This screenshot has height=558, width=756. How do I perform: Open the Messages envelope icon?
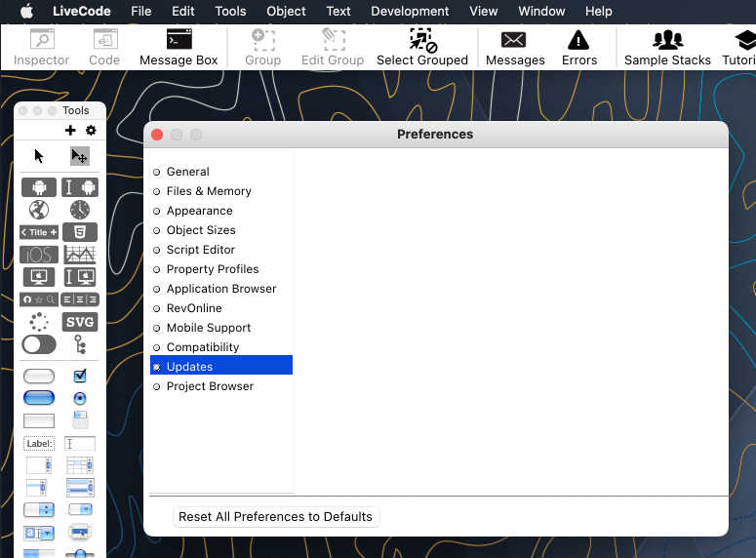click(515, 47)
